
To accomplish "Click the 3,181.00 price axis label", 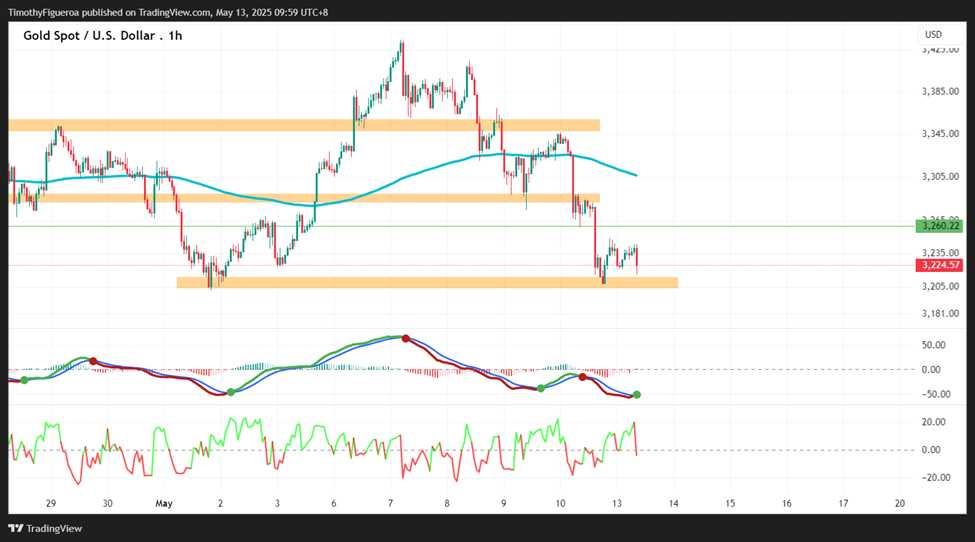I will (x=940, y=313).
